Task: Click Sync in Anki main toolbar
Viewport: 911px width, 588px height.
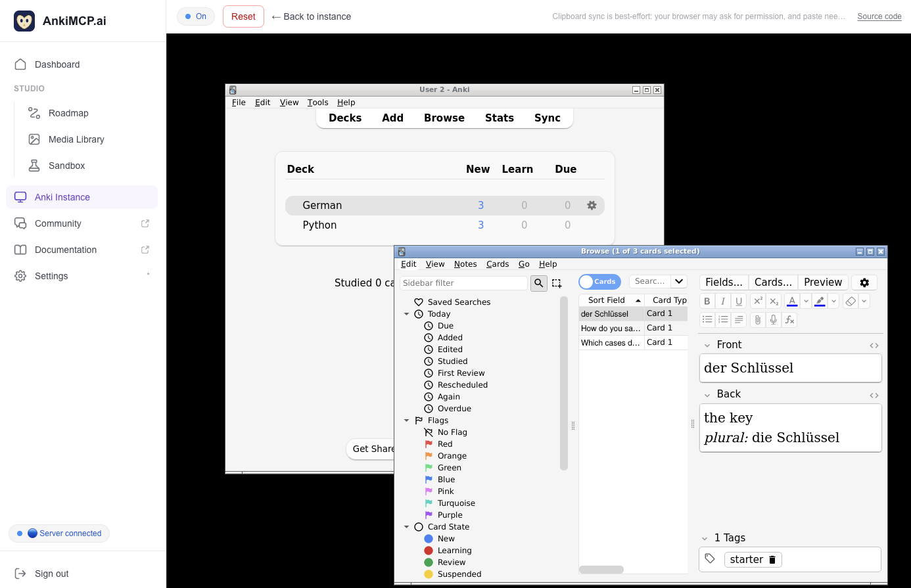Action: tap(548, 118)
